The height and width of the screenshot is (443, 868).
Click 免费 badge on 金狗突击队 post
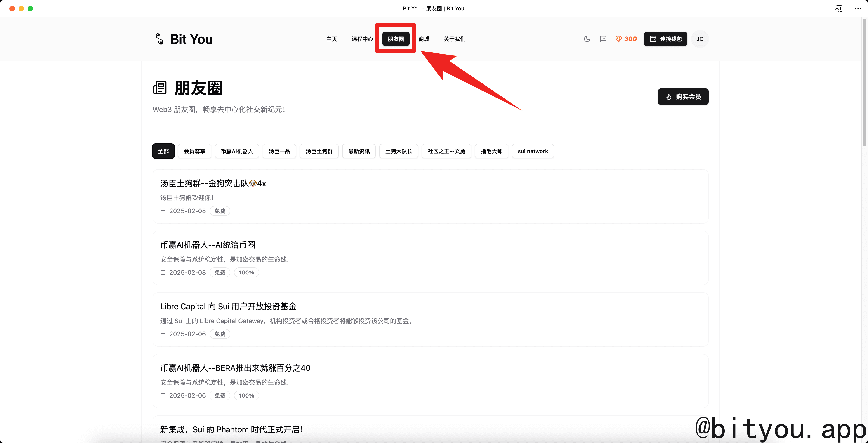pos(220,211)
